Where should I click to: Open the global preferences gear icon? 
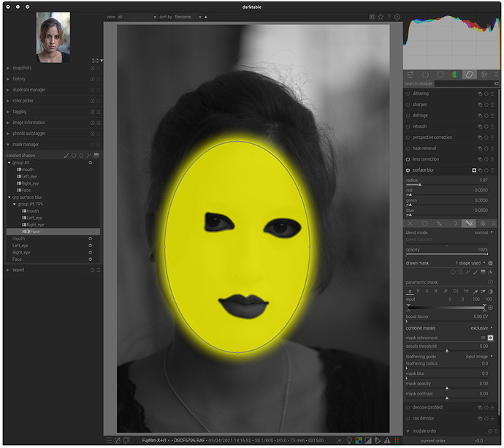pyautogui.click(x=397, y=16)
